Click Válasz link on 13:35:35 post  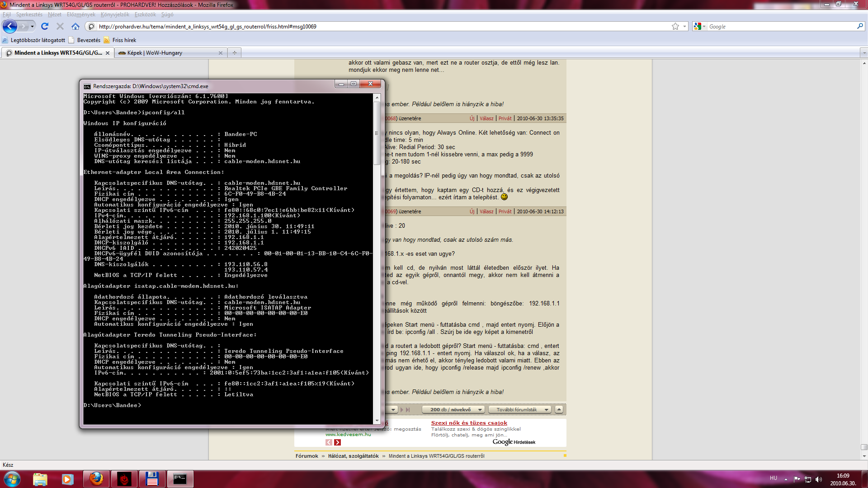point(486,118)
